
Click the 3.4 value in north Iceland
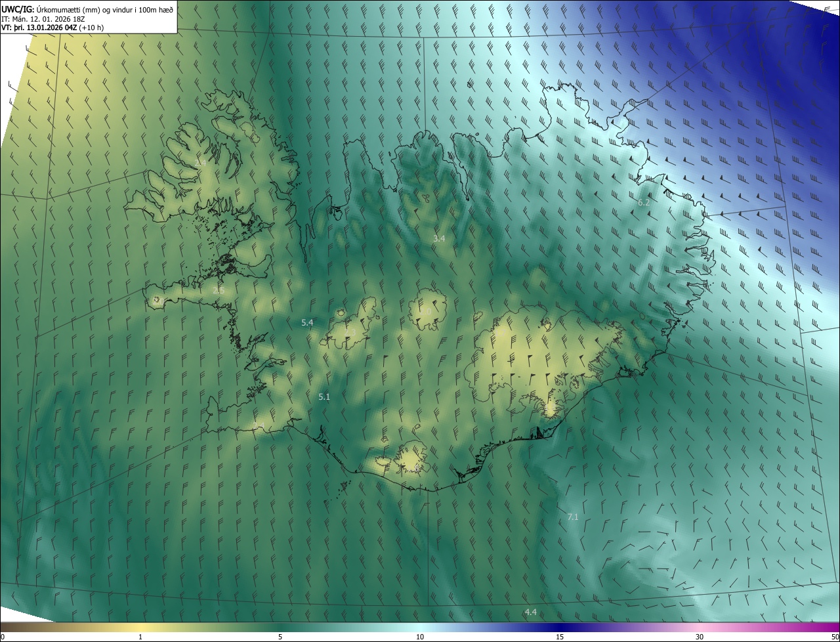point(439,239)
